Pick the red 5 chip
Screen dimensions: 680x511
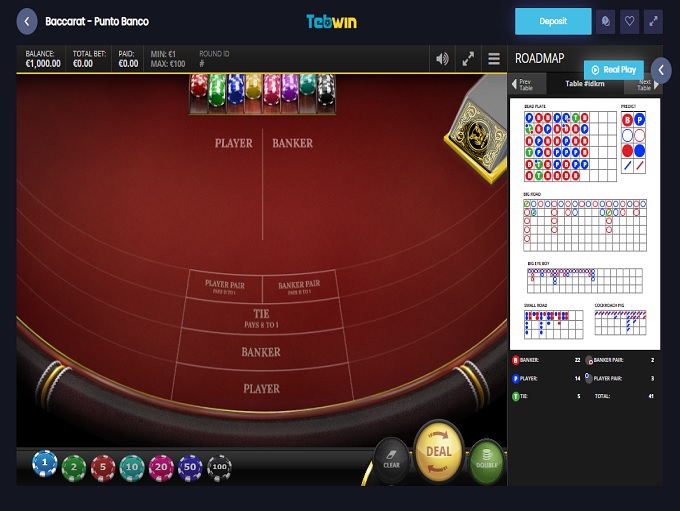(103, 468)
